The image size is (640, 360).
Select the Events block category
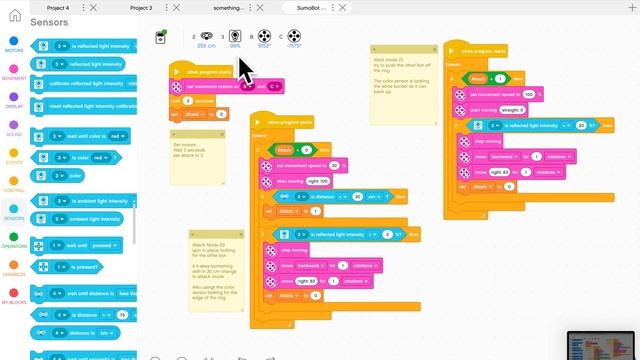tap(14, 156)
